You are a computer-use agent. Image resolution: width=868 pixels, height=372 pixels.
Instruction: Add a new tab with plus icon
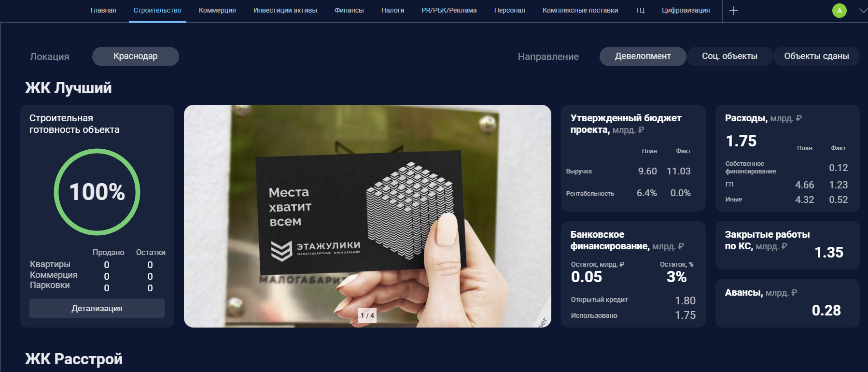733,11
